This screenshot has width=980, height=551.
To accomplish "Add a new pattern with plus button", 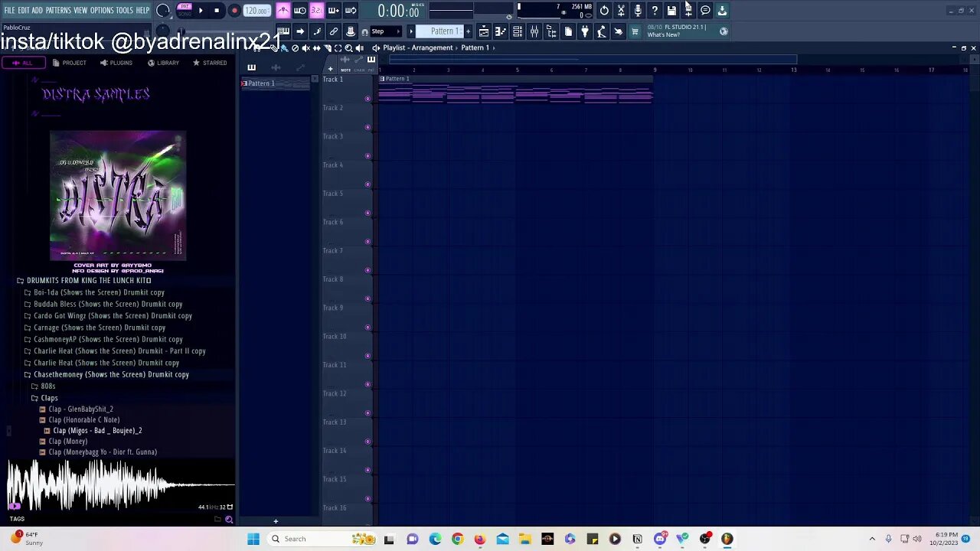I will click(x=469, y=31).
